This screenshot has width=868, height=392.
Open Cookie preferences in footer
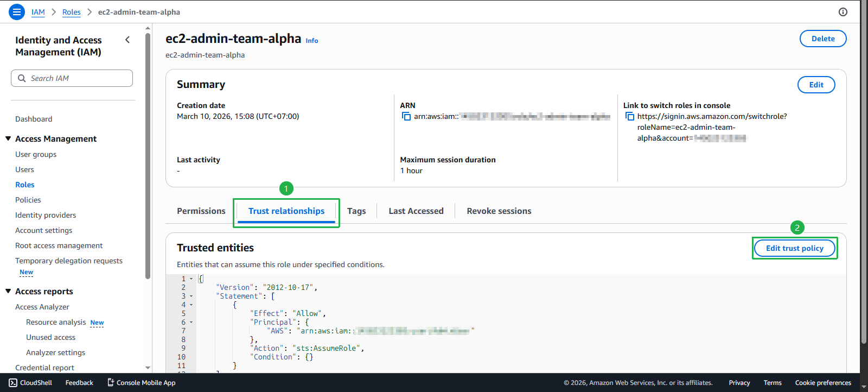coord(823,383)
